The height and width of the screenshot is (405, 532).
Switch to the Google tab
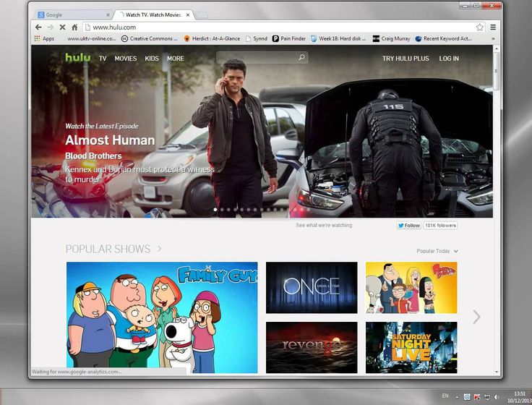73,15
